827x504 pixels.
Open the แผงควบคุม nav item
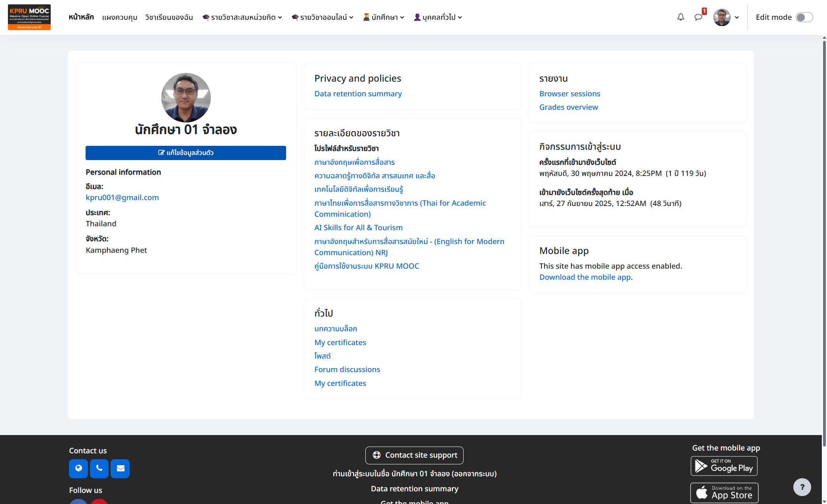120,17
